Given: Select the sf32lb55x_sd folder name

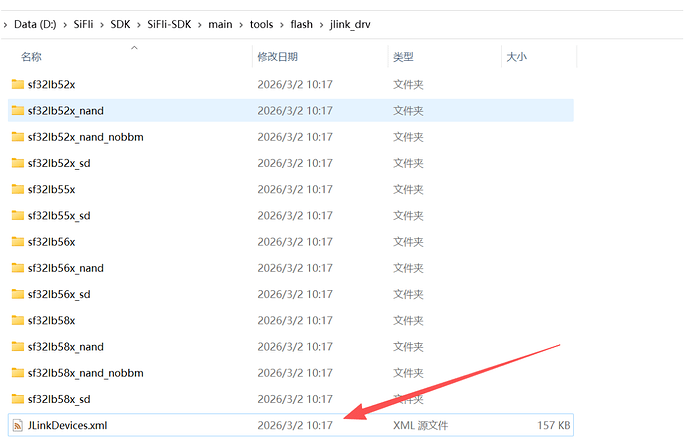Looking at the screenshot, I should click(x=59, y=216).
